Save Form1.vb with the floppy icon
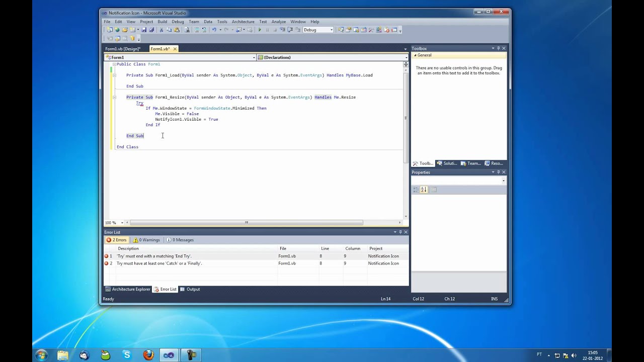Screen dimensions: 644x362 pos(144,30)
